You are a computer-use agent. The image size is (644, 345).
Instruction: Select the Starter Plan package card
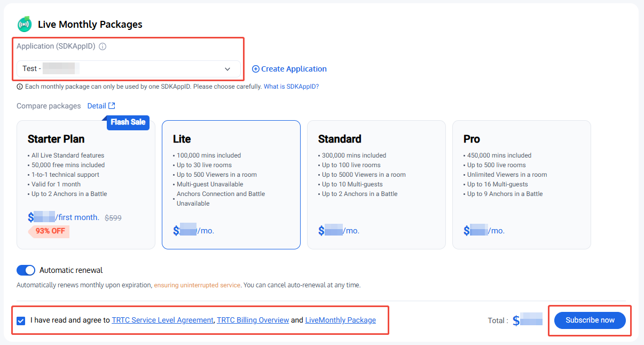point(86,184)
